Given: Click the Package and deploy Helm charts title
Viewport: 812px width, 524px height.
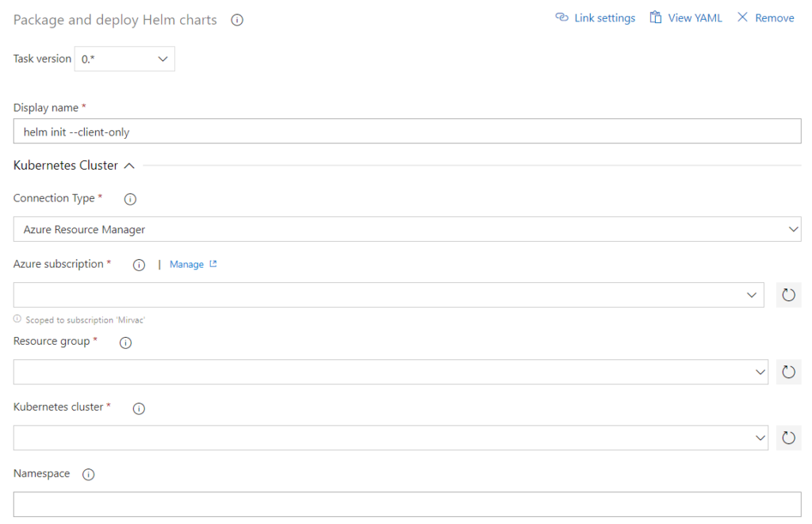Looking at the screenshot, I should [115, 20].
